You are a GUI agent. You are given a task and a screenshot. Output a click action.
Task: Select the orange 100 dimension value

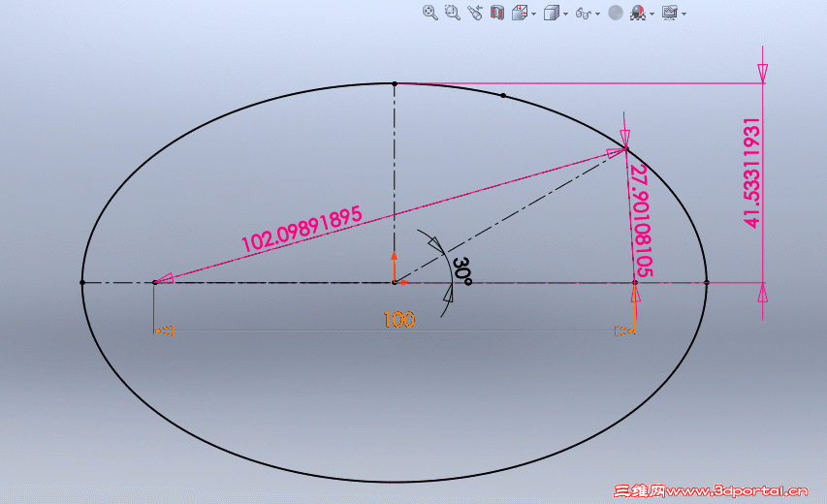click(399, 320)
